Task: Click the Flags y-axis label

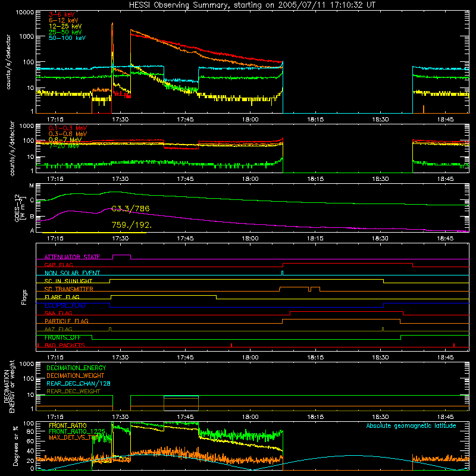Action: click(x=24, y=297)
